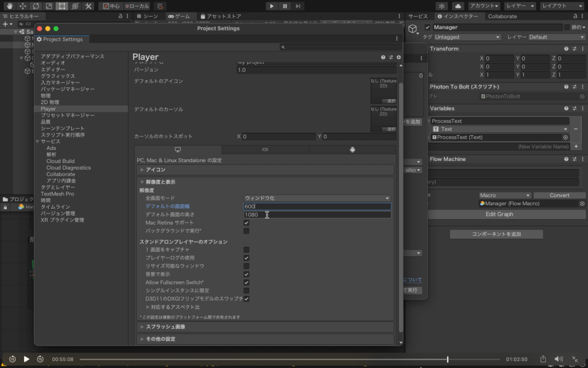Click video share icon in player bar
This screenshot has width=588, height=368.
tap(543, 359)
